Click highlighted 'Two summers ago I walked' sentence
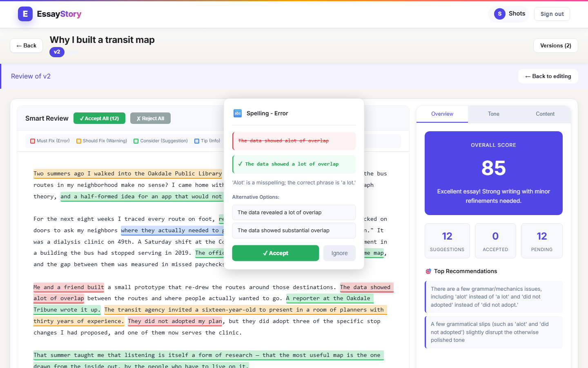Image resolution: width=588 pixels, height=368 pixels. click(x=128, y=173)
